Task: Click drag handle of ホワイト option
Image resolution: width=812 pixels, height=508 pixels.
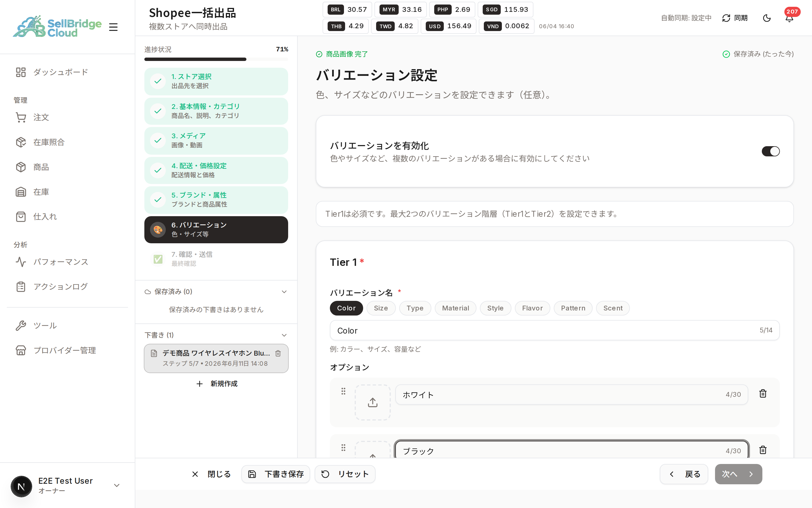Action: pos(343,391)
